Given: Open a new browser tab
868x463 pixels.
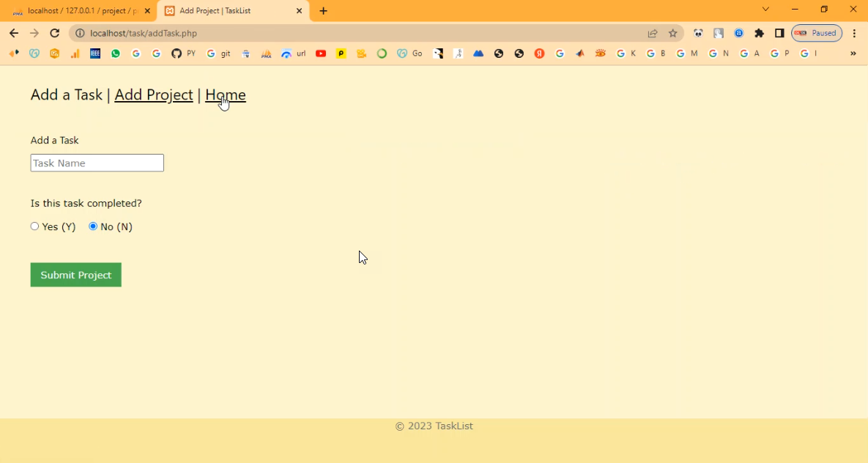Looking at the screenshot, I should point(323,10).
